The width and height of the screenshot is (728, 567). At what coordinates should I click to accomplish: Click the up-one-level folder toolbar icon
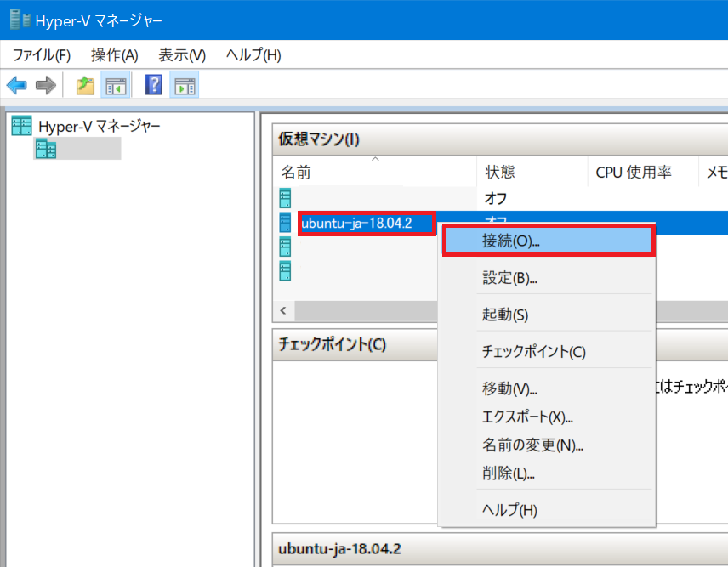[x=85, y=85]
